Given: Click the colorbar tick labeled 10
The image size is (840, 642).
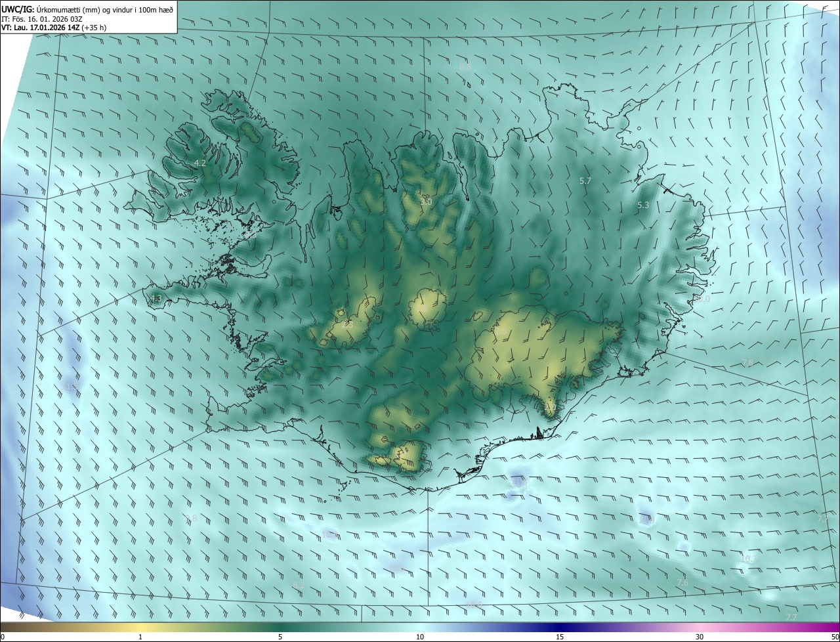Looking at the screenshot, I should point(420,637).
